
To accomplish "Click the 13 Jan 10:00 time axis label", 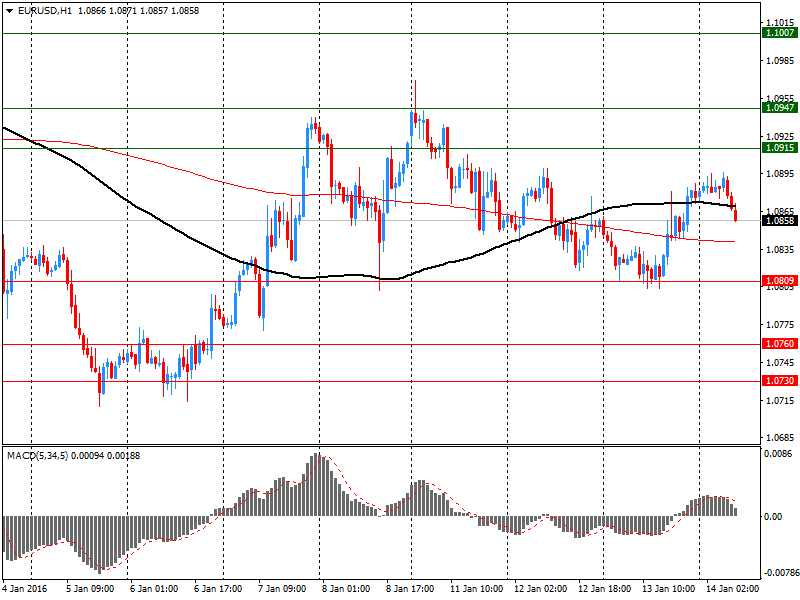I will [669, 589].
